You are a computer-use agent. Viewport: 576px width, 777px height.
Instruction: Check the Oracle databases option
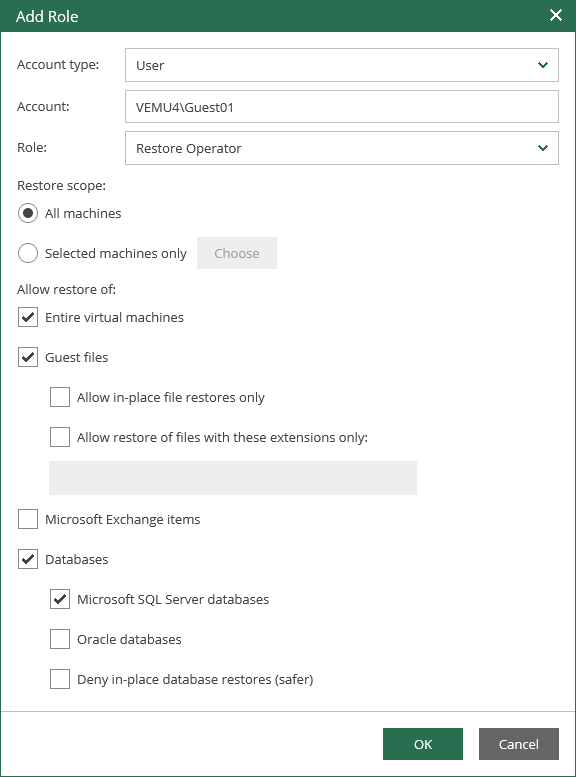tap(59, 639)
